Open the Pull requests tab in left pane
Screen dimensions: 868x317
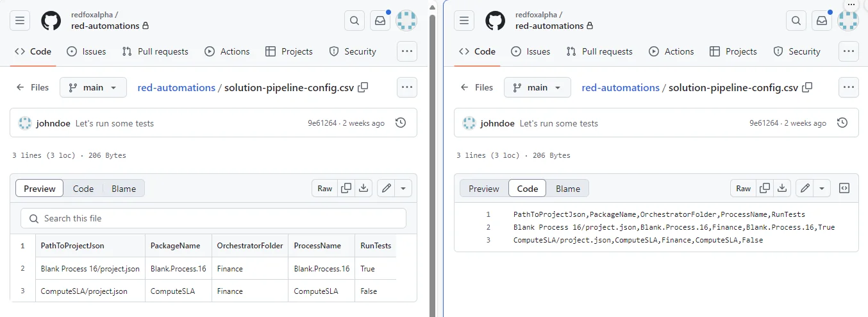click(155, 51)
